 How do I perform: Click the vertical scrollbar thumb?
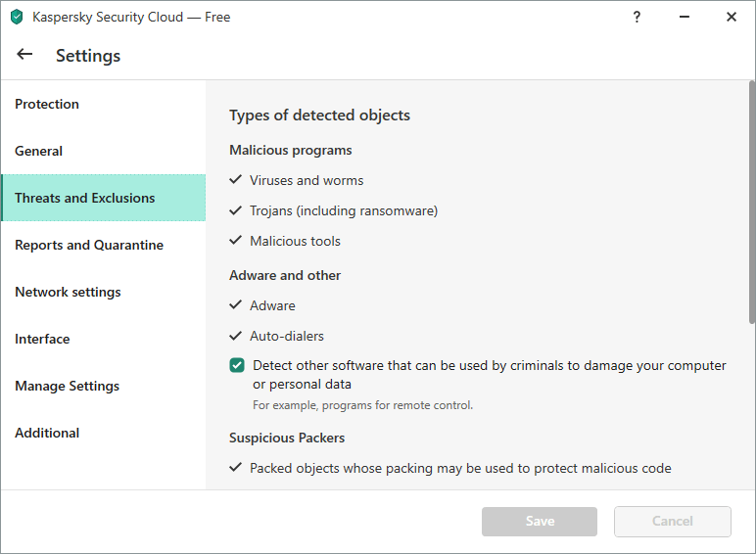[752, 203]
